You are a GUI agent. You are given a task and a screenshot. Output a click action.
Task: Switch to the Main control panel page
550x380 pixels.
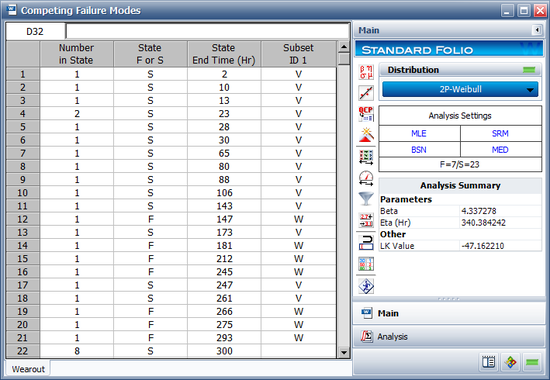pyautogui.click(x=449, y=313)
